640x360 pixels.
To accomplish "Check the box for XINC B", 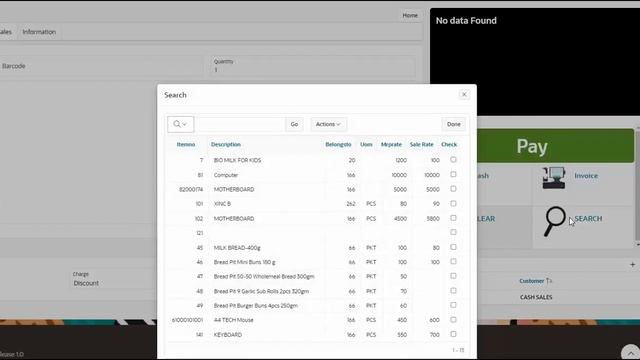I will tap(453, 203).
